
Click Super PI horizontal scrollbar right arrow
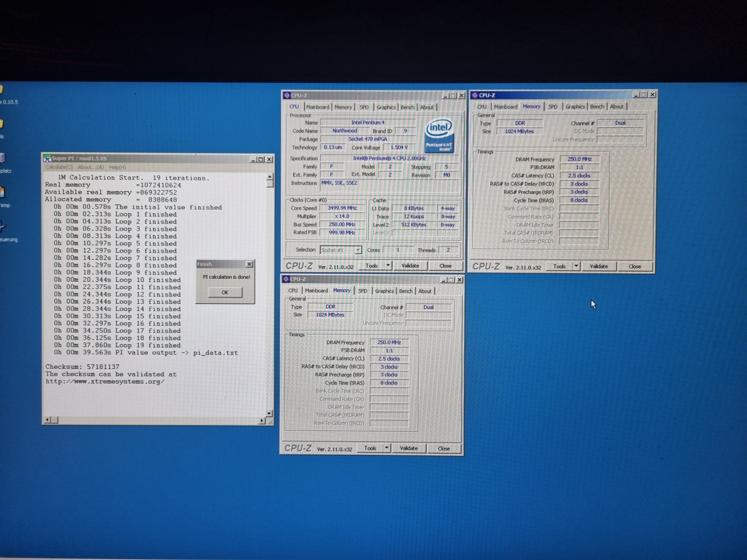point(261,421)
